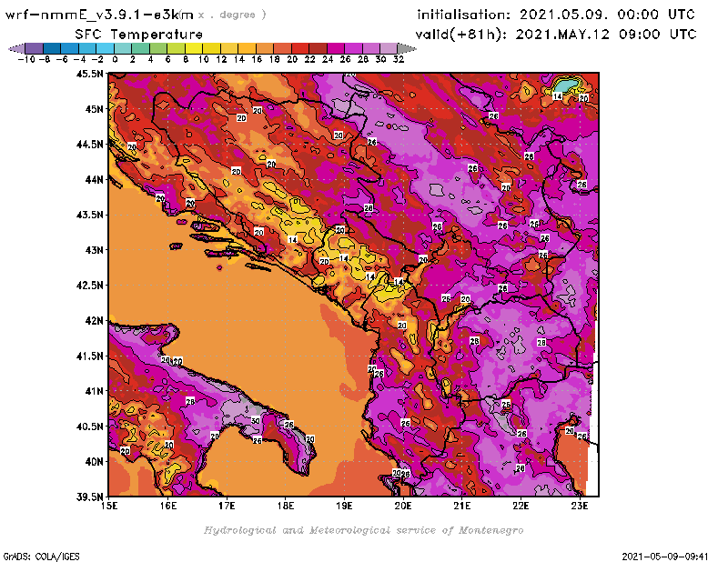
Task: Select the '17E' longitude label
Action: [x=227, y=506]
